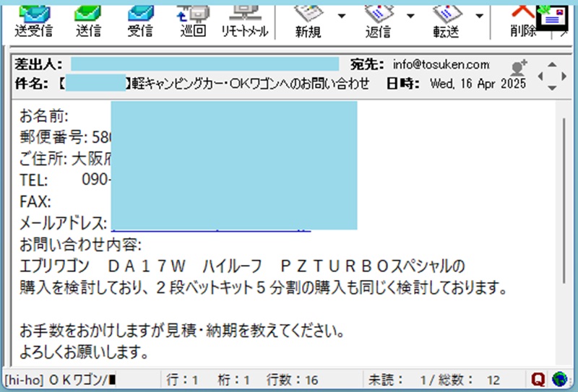Image resolution: width=578 pixels, height=392 pixels.
Task: Click the 送信 send icon
Action: point(88,19)
